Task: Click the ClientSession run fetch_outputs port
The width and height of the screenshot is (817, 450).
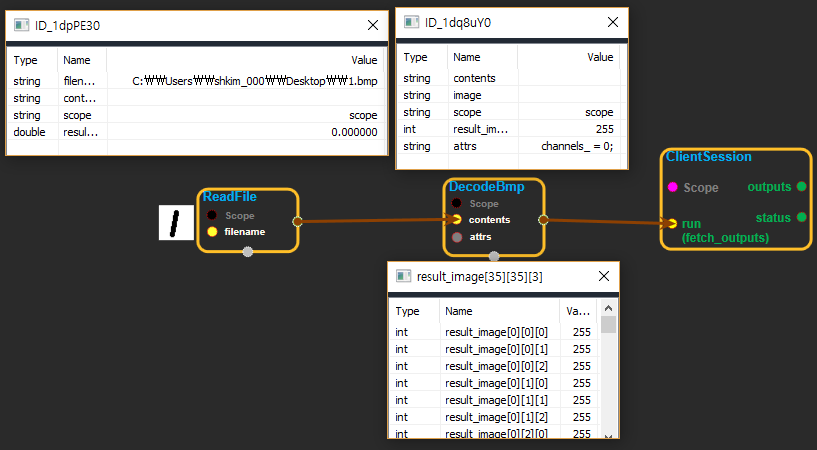Action: [x=673, y=224]
